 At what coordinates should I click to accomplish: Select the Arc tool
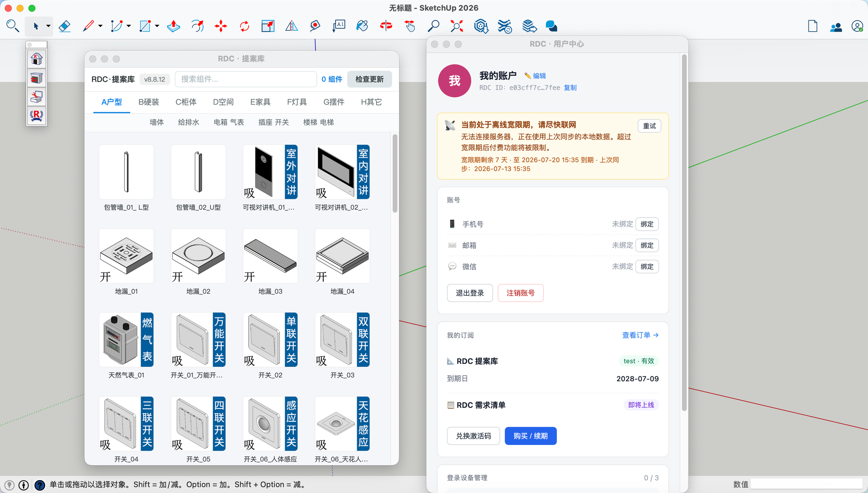coord(116,26)
